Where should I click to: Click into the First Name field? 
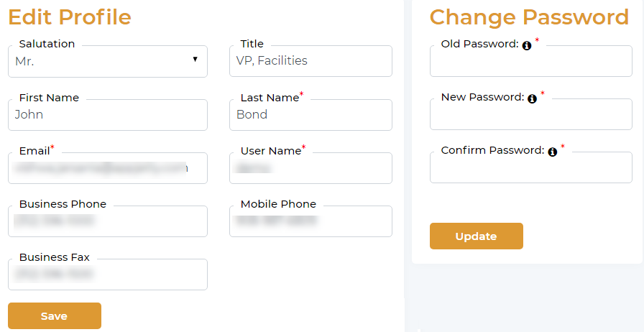pyautogui.click(x=107, y=115)
